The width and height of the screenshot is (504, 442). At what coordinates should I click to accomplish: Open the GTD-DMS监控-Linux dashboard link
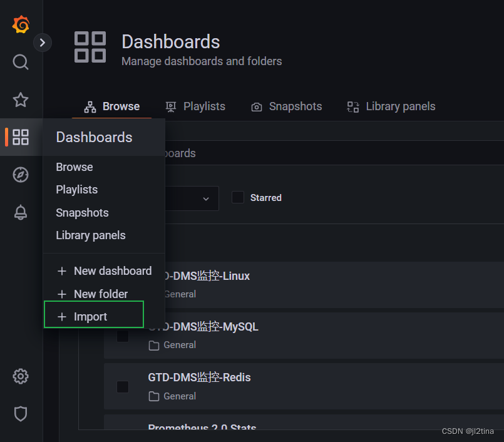pyautogui.click(x=207, y=276)
